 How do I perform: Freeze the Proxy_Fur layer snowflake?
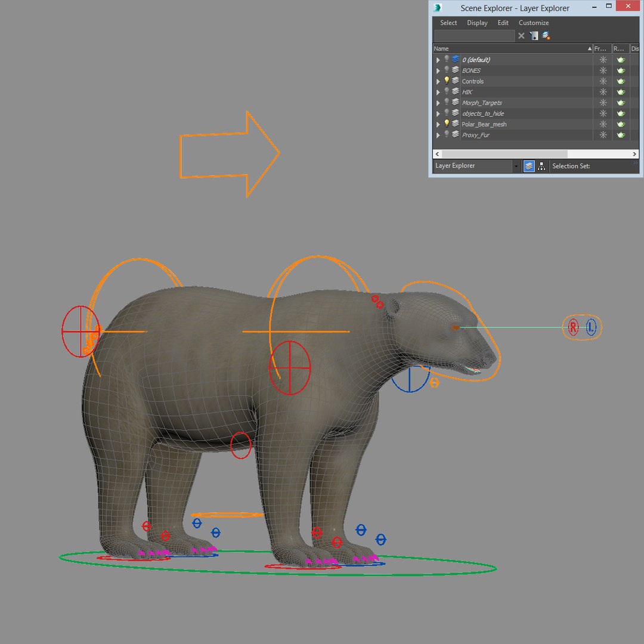tap(602, 134)
